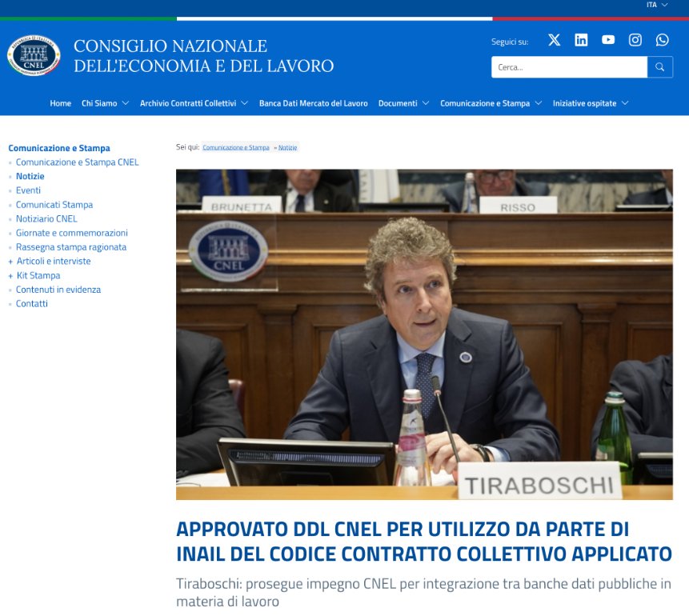689x616 pixels.
Task: Open Contenuti in evidenza link
Action: 58,290
